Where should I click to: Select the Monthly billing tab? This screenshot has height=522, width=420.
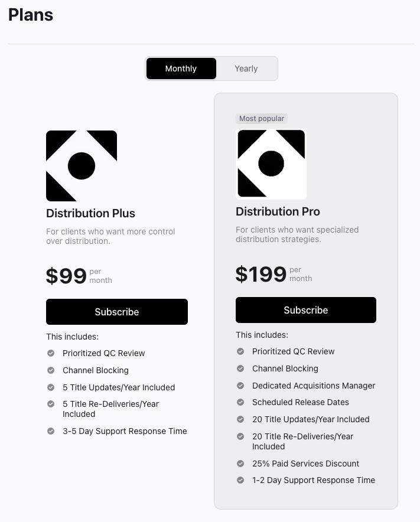[x=181, y=68]
